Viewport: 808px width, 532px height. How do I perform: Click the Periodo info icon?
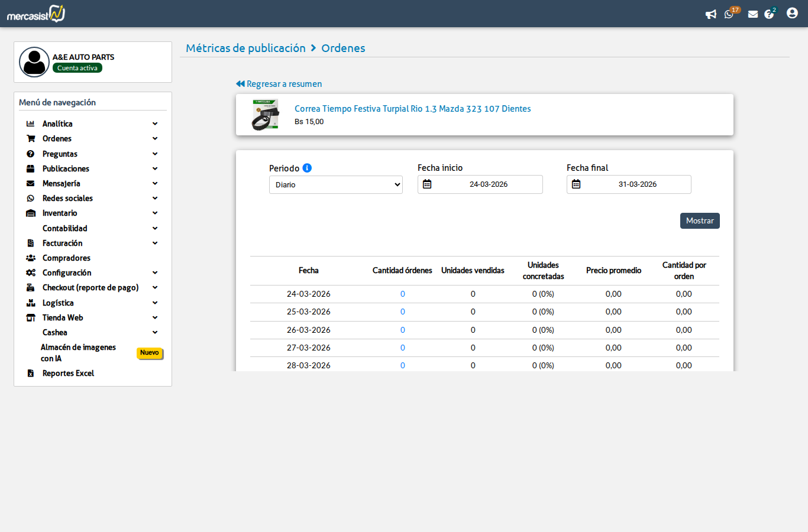click(307, 168)
